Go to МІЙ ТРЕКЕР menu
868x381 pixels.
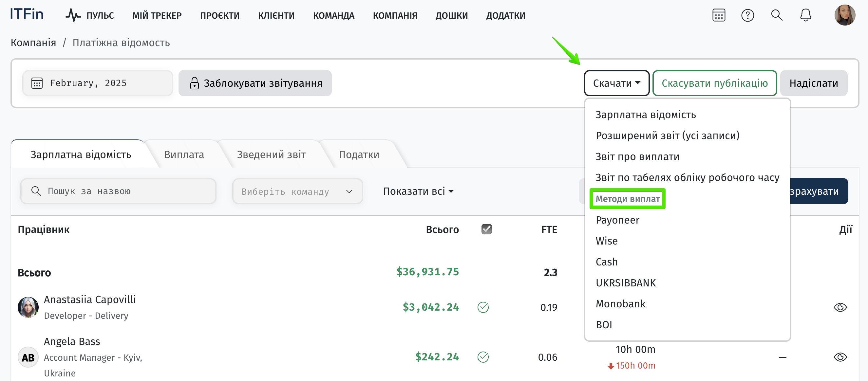click(x=157, y=15)
